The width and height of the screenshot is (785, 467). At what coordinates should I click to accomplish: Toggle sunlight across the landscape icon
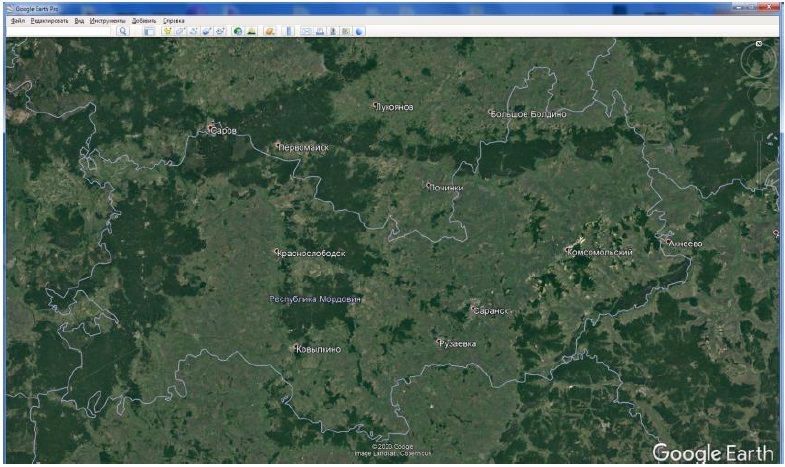pyautogui.click(x=251, y=31)
